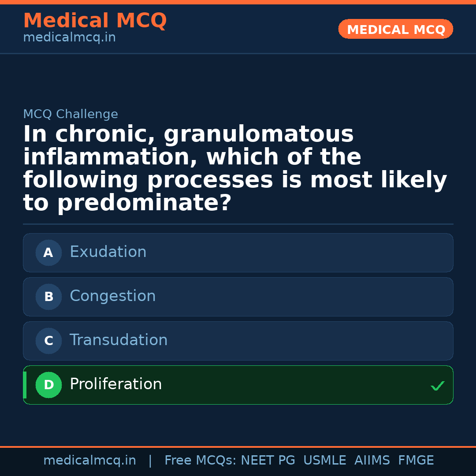The image size is (476, 476).
Task: Click FMGE in the footer
Action: click(x=416, y=461)
